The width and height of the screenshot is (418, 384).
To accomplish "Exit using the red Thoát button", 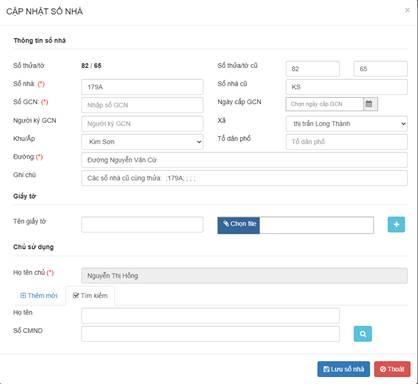I will pyautogui.click(x=392, y=369).
